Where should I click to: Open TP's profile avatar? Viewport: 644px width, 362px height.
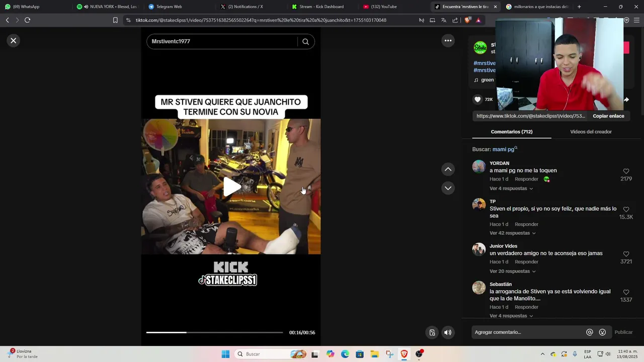(x=479, y=205)
